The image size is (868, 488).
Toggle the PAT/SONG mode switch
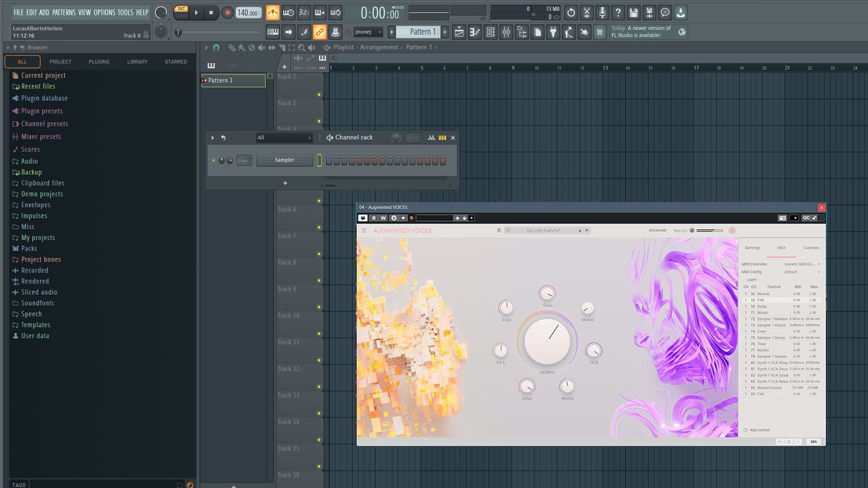181,12
